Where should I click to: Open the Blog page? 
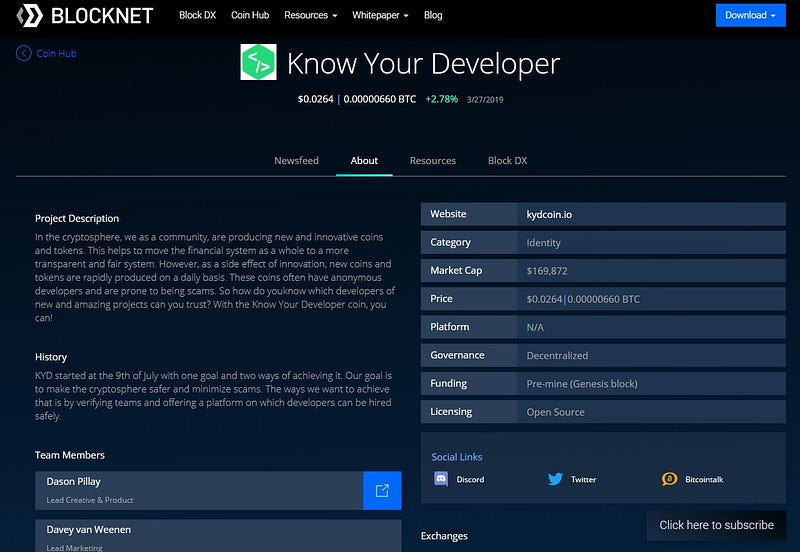(x=433, y=15)
